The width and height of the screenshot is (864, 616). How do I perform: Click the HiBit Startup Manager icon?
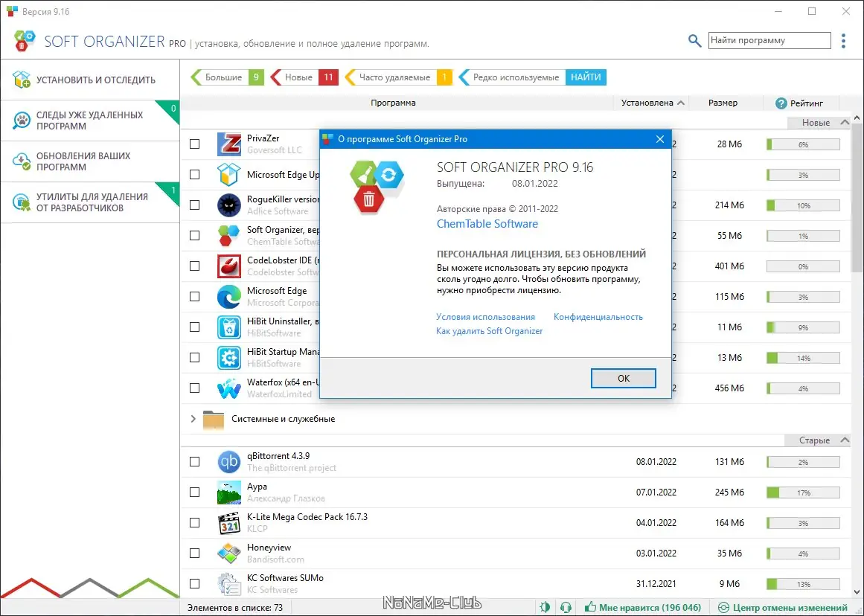[228, 358]
